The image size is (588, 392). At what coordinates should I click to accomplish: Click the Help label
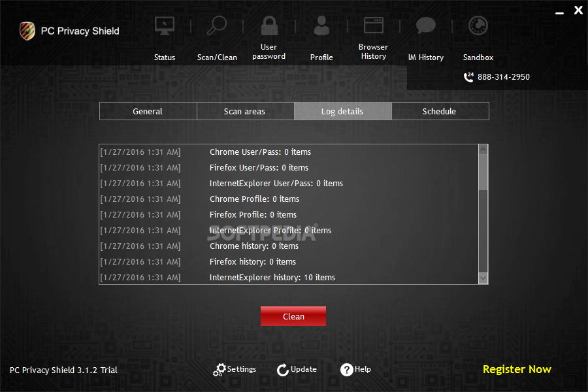[363, 369]
